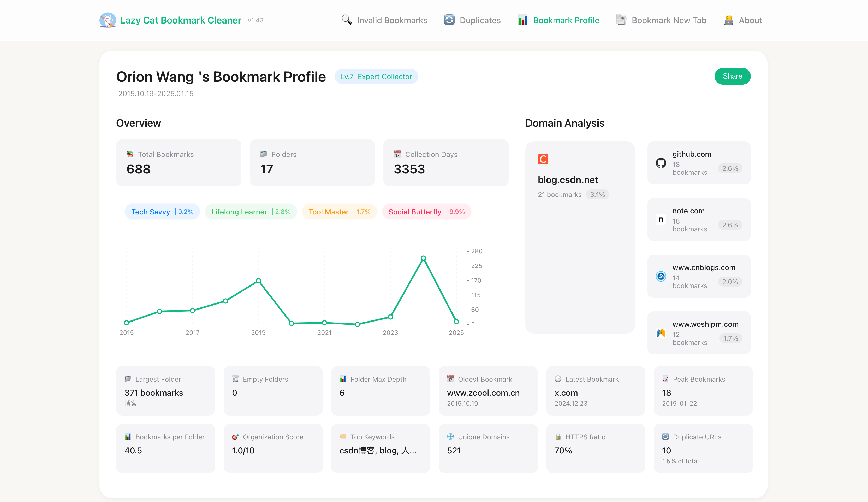Click the woshipm site icon

[x=661, y=333]
